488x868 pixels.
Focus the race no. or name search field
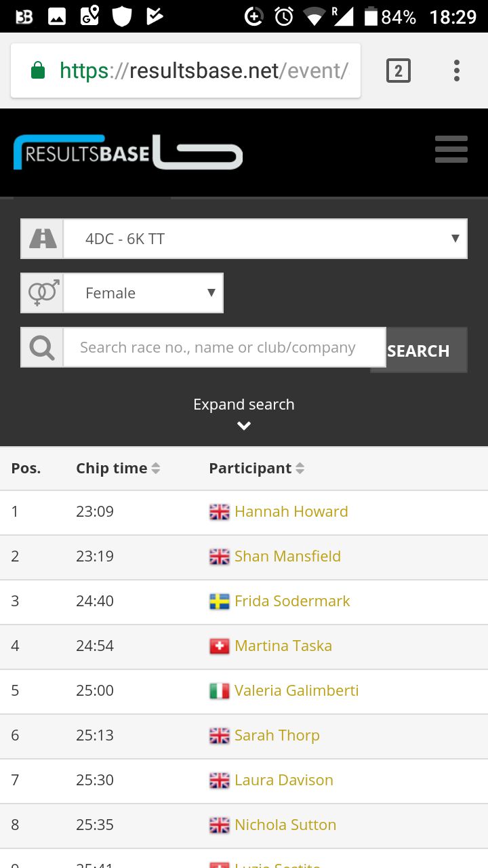pos(224,348)
